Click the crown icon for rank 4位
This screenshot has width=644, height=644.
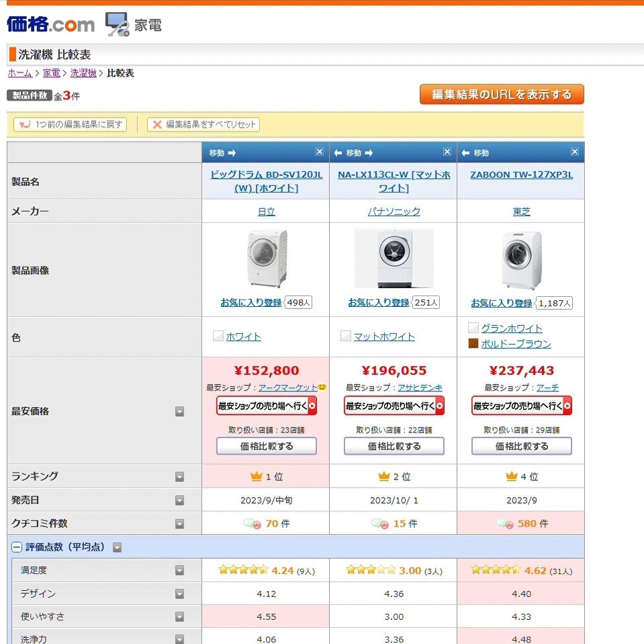[x=511, y=476]
